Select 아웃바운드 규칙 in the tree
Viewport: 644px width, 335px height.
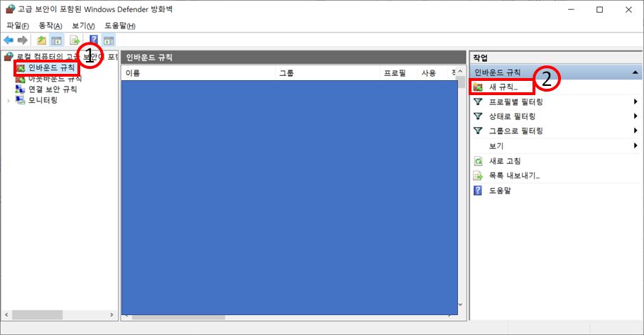(55, 78)
